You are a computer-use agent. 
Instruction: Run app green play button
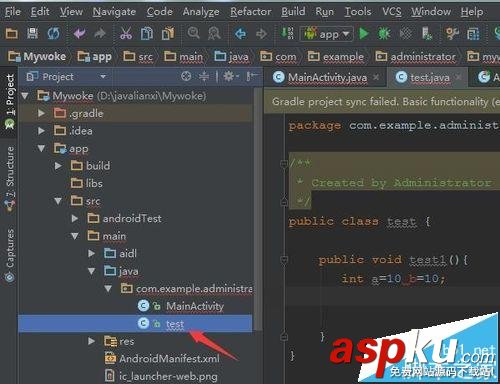click(364, 34)
